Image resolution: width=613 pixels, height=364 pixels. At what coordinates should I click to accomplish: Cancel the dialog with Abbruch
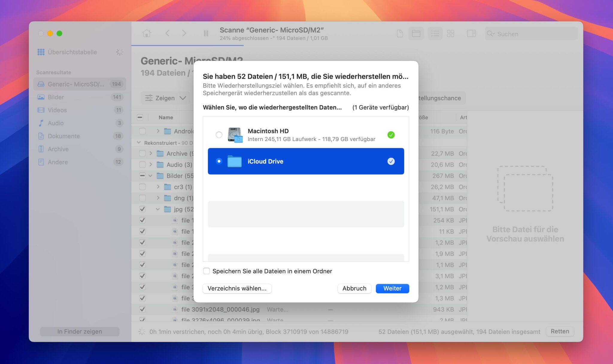point(354,288)
